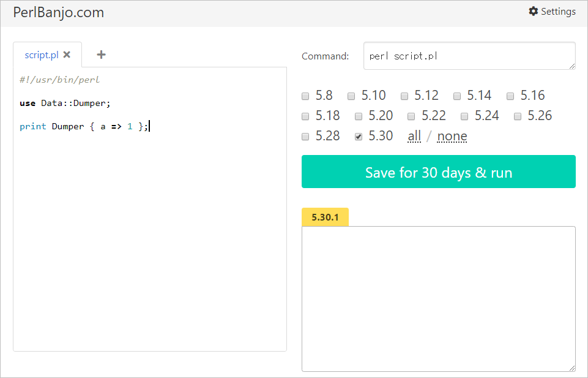Open the PerlBanjo.com home link
Image resolution: width=588 pixels, height=378 pixels.
pos(58,12)
